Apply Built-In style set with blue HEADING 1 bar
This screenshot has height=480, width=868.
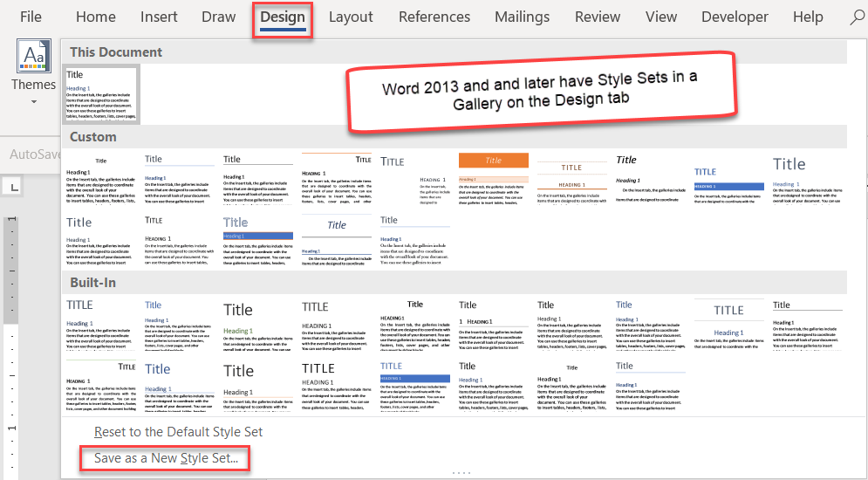coord(415,386)
